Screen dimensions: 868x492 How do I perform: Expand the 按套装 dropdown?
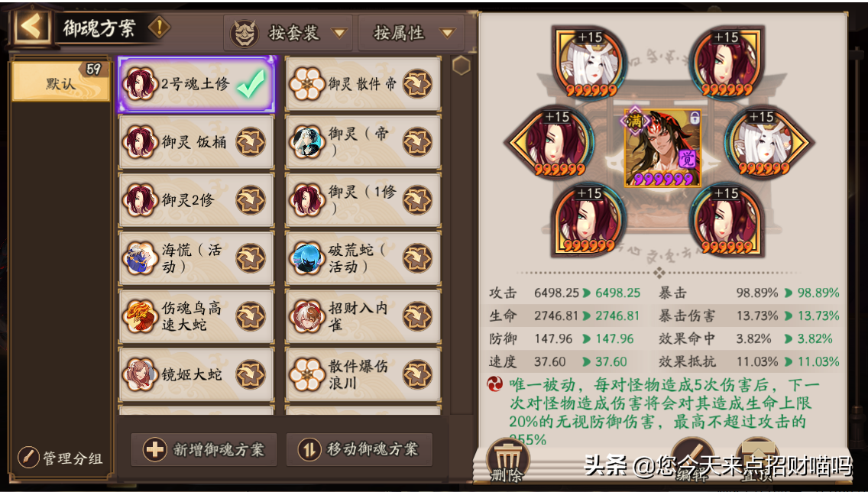point(289,33)
